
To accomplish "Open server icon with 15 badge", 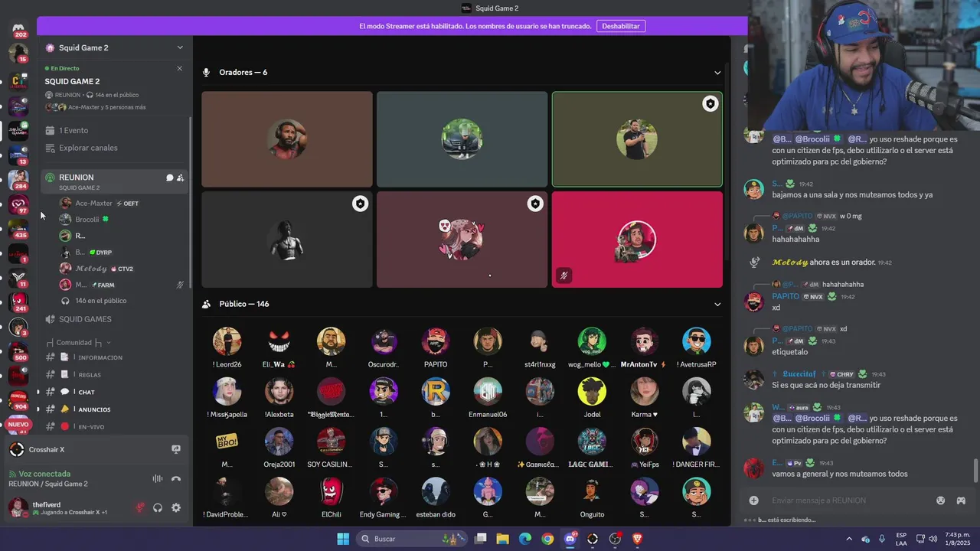I will pos(18,54).
